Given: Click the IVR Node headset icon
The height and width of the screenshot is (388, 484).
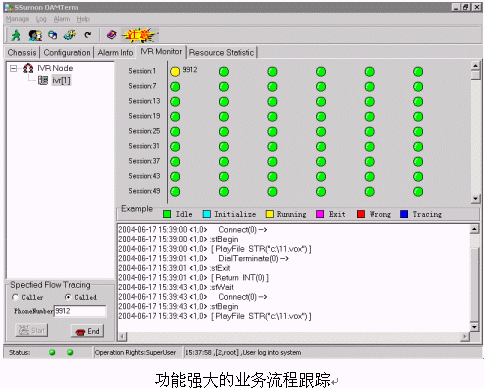Looking at the screenshot, I should [28, 68].
